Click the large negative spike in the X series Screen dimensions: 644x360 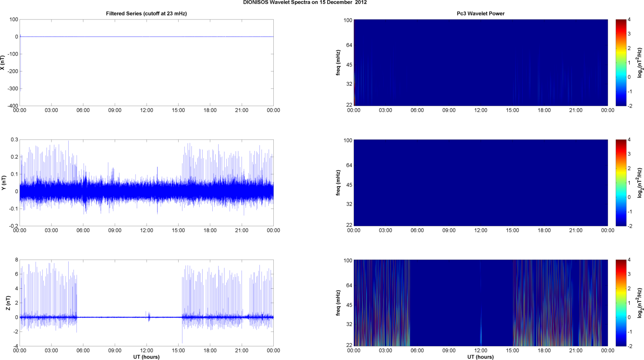tap(20, 63)
